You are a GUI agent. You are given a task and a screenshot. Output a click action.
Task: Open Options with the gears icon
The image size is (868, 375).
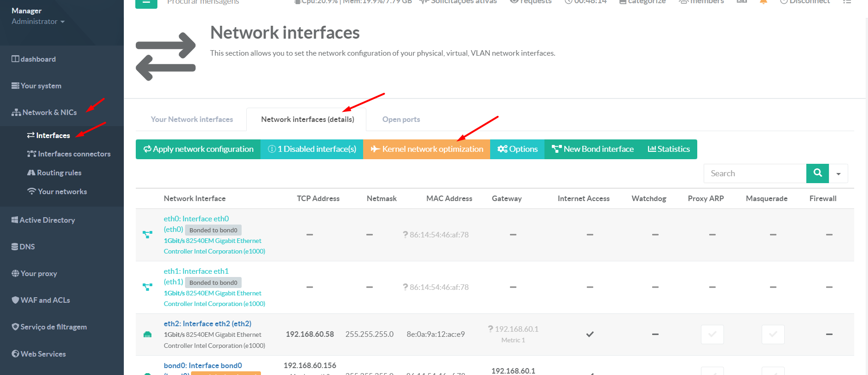517,149
